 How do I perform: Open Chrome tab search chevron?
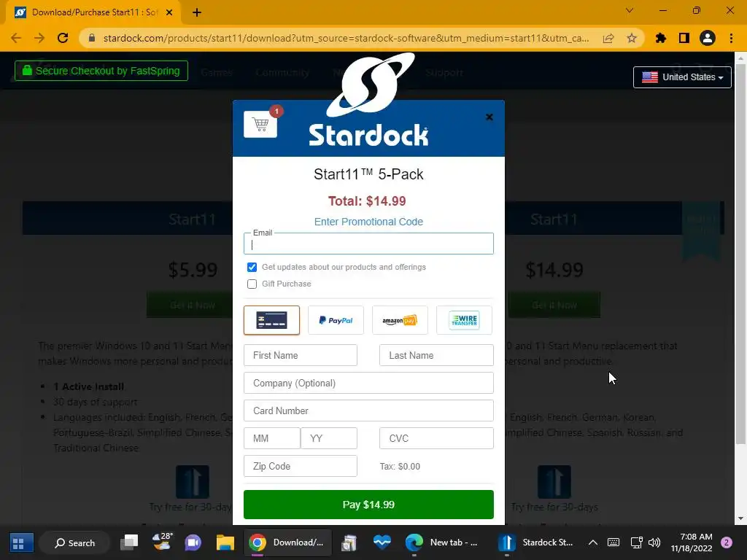click(630, 10)
